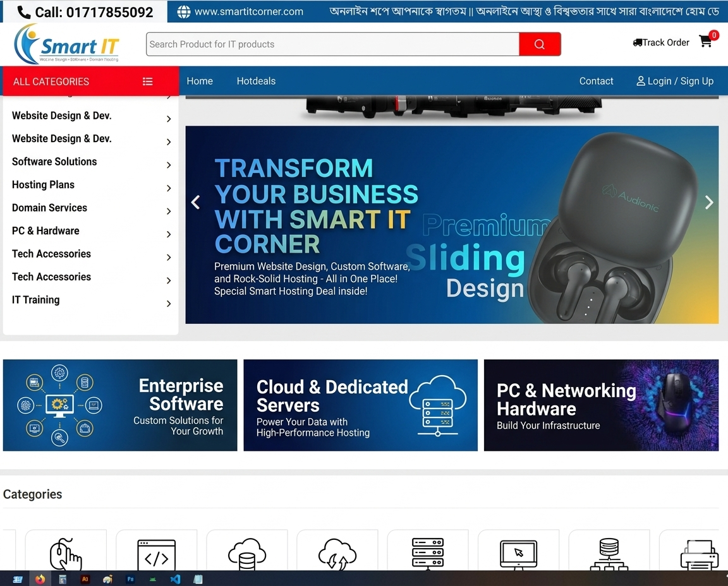
Task: Launch Photoshop from the taskbar
Action: [x=131, y=579]
